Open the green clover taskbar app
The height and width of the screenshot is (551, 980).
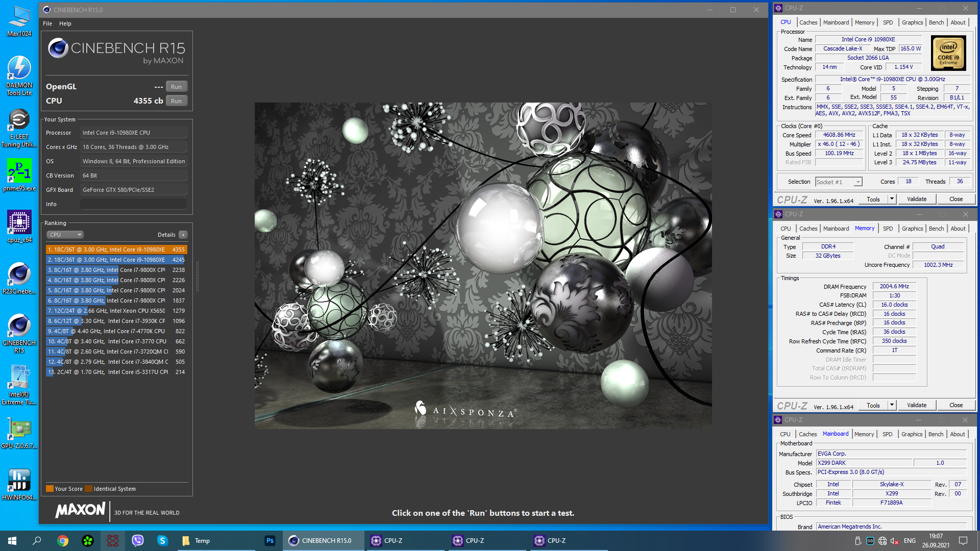click(x=88, y=540)
